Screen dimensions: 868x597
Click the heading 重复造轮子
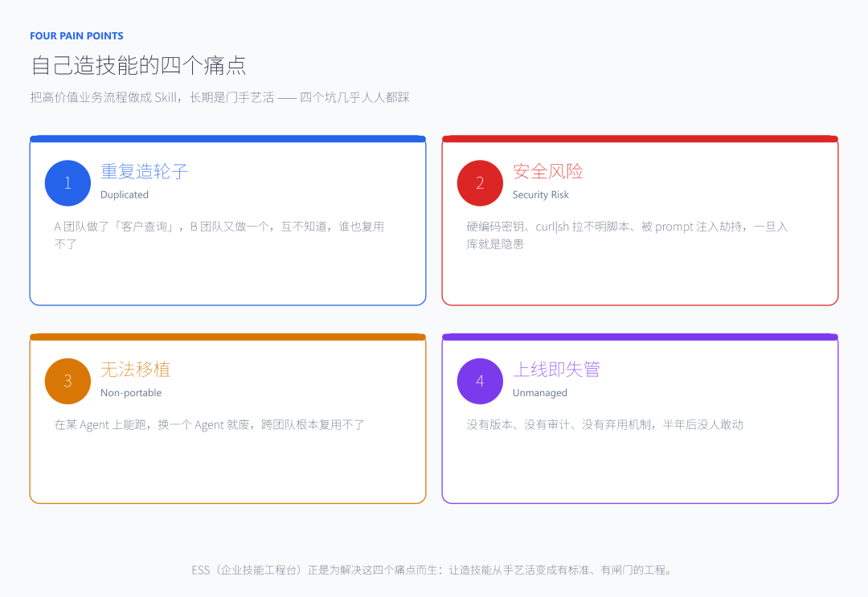click(x=144, y=171)
